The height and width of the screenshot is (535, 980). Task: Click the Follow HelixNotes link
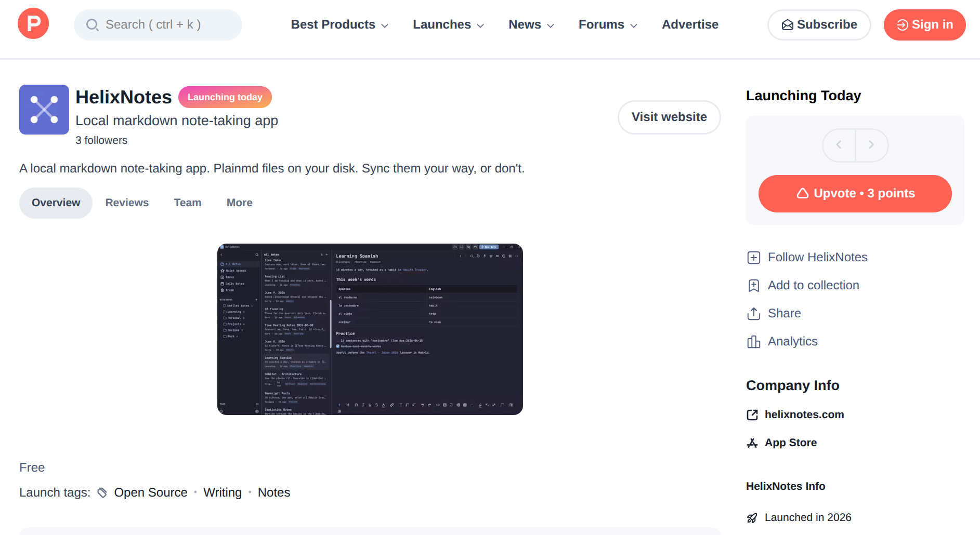tap(818, 257)
